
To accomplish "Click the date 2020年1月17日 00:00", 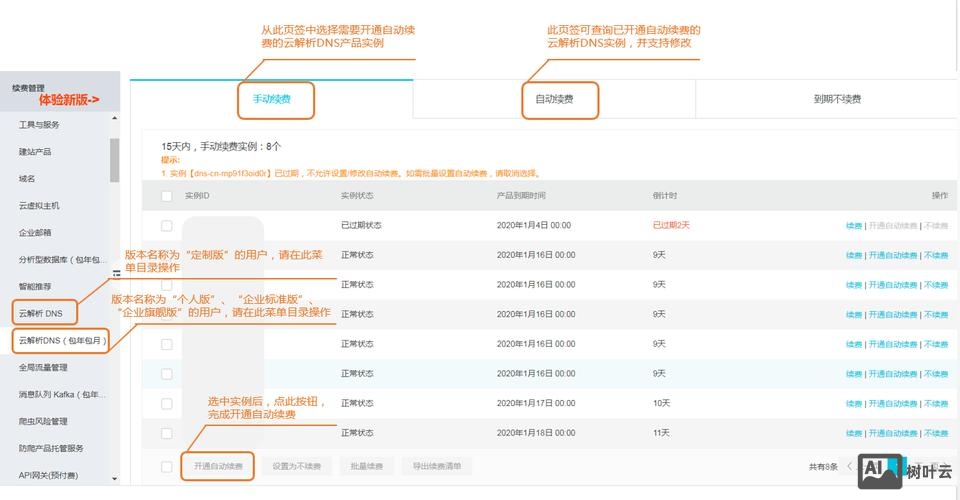I will [536, 403].
